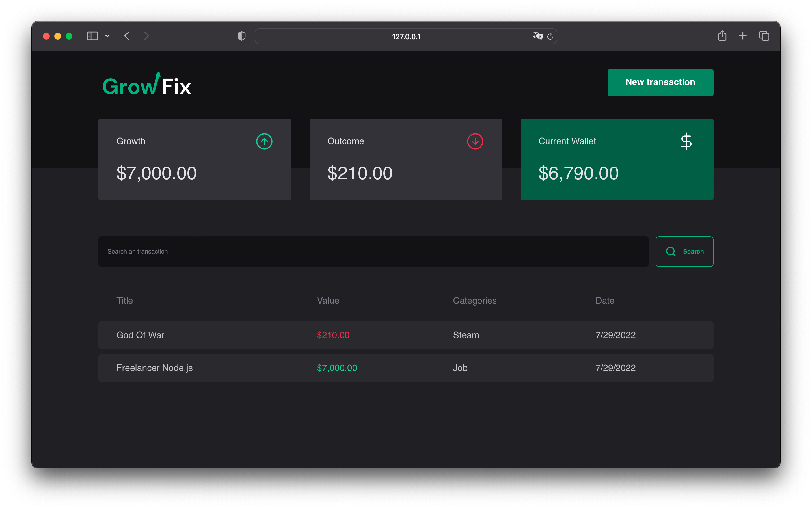The image size is (812, 510).
Task: Click the New transaction button
Action: (660, 82)
